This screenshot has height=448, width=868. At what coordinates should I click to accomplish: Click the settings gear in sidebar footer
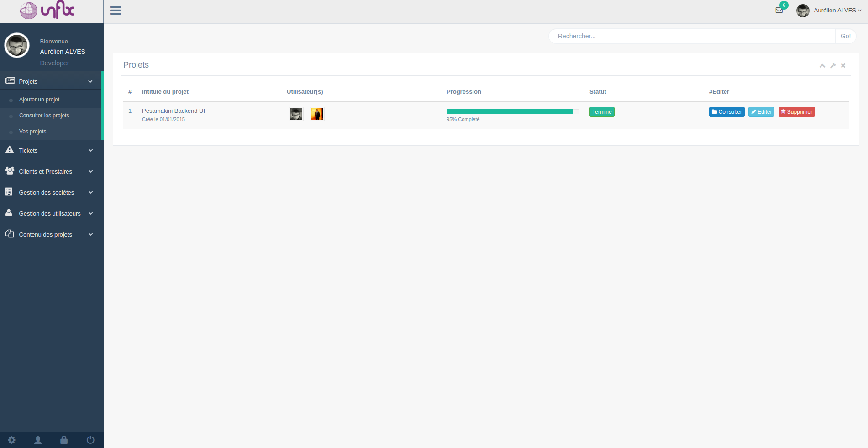coord(12,440)
